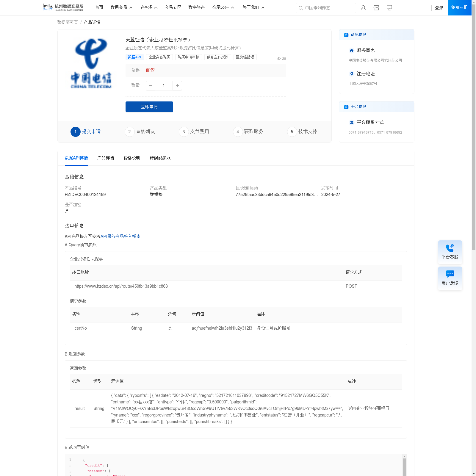Click the plus quantity button

coord(177,86)
